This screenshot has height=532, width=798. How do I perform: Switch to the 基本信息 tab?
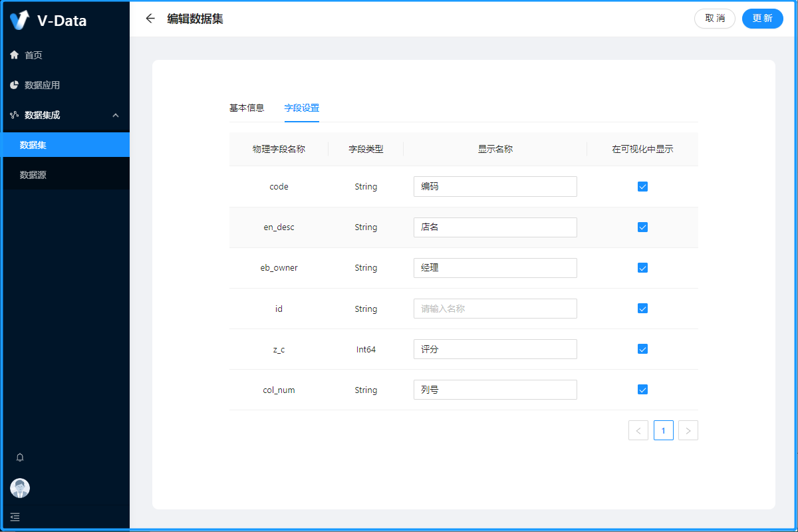tap(247, 108)
